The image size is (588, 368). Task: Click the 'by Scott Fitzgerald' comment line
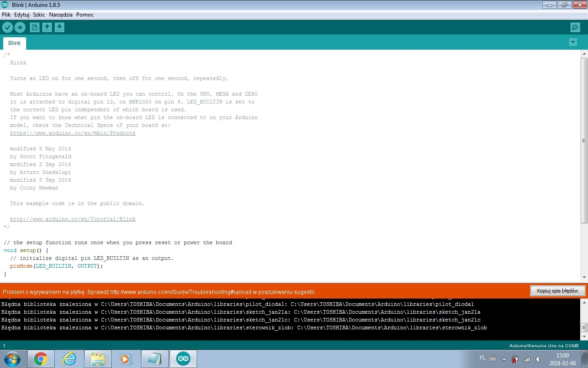tap(40, 156)
